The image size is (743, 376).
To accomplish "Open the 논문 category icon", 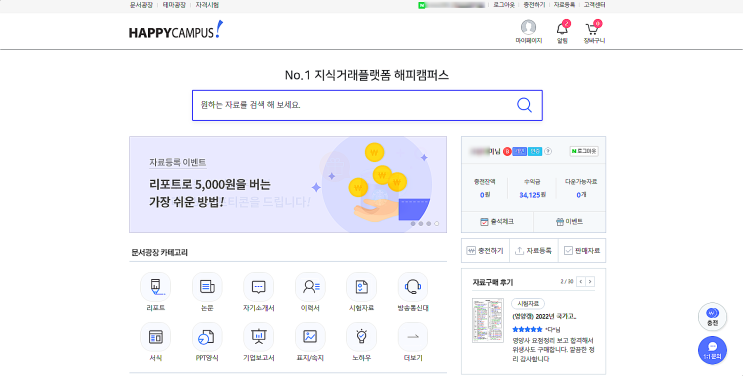I will tap(207, 287).
